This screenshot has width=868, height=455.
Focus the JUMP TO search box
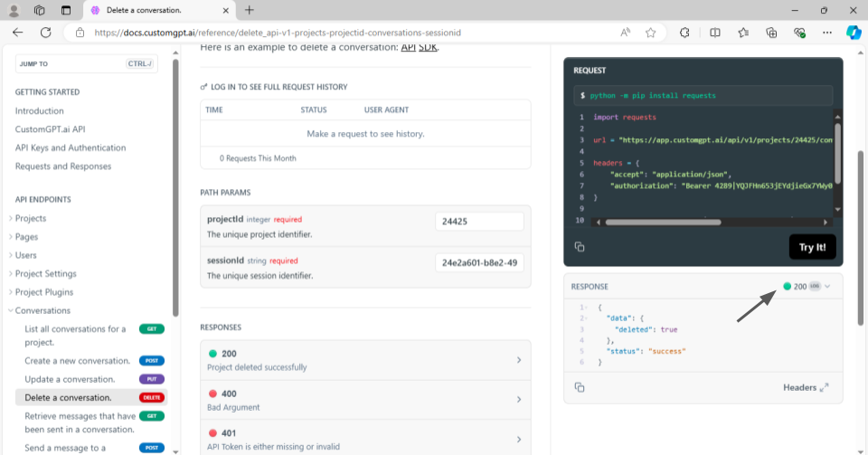[87, 63]
